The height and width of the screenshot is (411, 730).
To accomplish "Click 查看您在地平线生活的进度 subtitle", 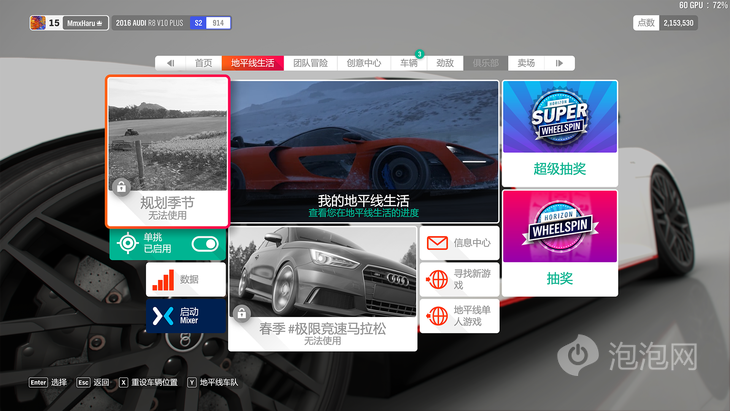I will [364, 213].
